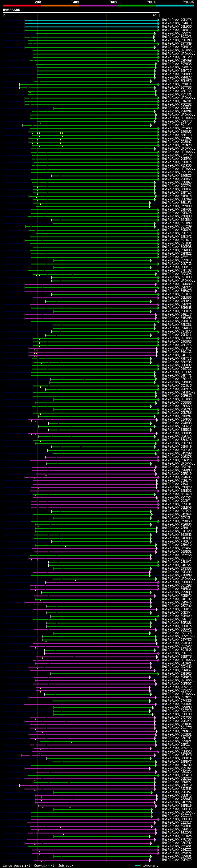197x868 pixels.
Task: Select the UniRef100_B9N3Y5 label
Action: click(177, 287)
